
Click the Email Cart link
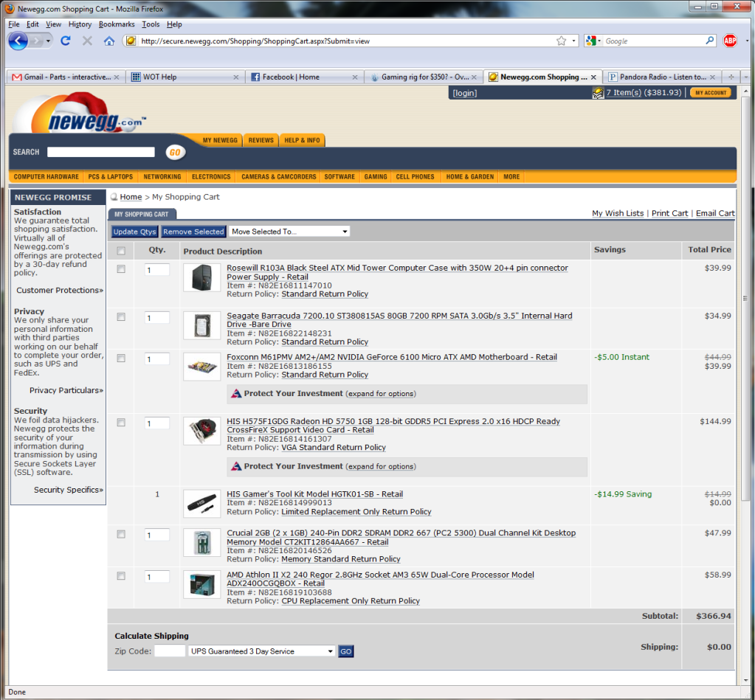pyautogui.click(x=715, y=213)
